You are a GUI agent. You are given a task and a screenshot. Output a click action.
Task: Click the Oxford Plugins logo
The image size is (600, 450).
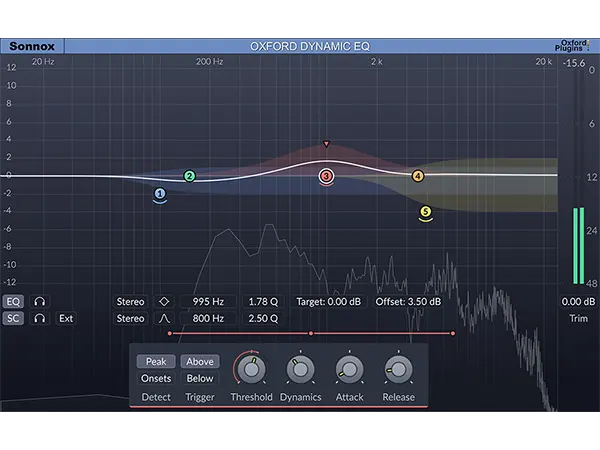coord(572,46)
